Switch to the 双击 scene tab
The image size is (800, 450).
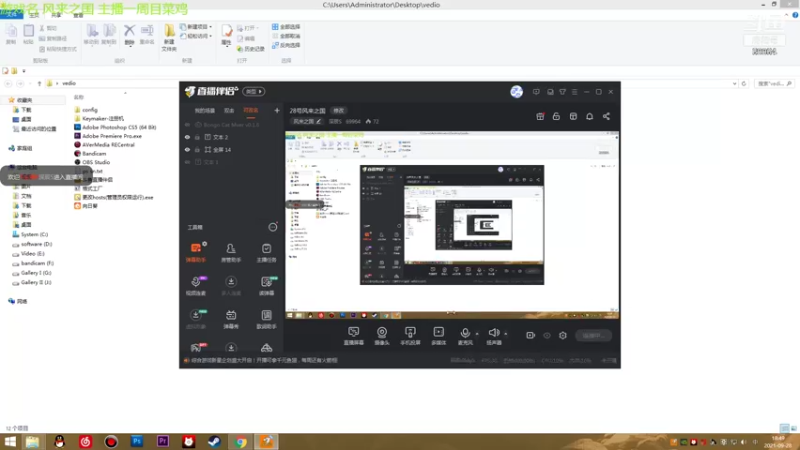(x=229, y=110)
